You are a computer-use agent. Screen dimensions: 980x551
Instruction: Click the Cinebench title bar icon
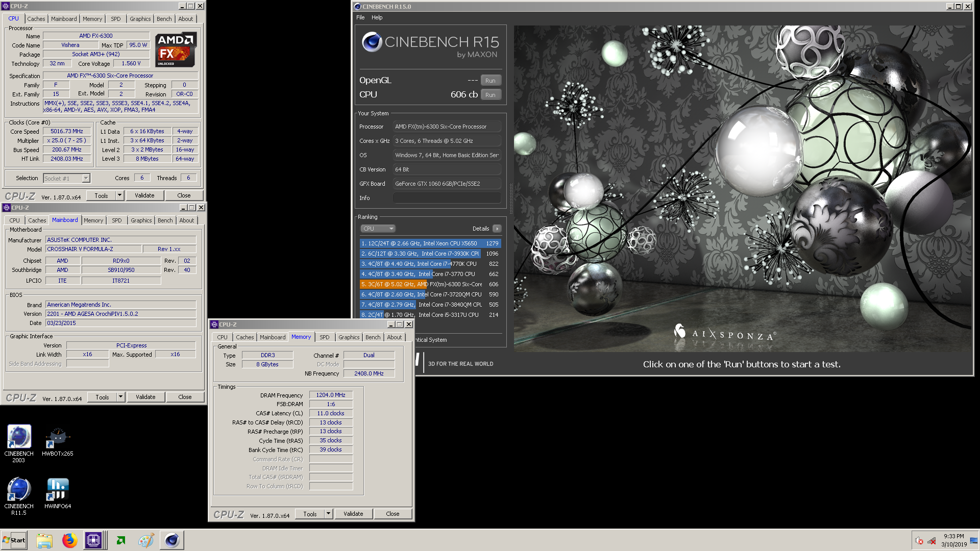tap(358, 7)
